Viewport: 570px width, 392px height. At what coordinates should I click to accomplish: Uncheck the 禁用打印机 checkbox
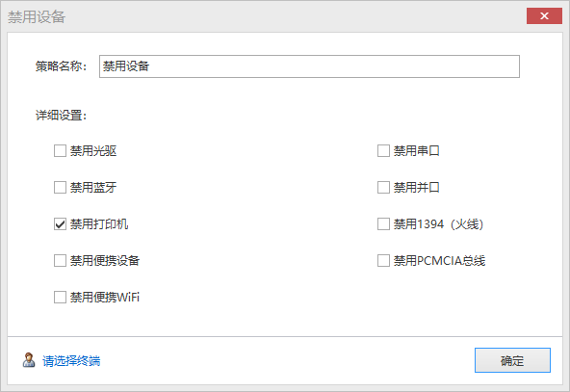click(x=60, y=224)
